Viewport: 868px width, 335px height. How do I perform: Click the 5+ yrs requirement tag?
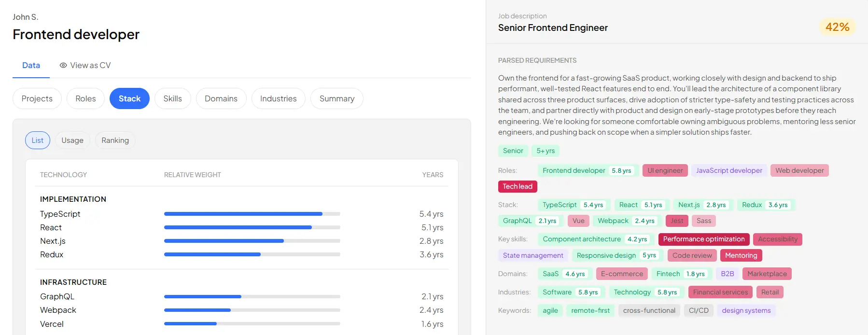tap(546, 151)
